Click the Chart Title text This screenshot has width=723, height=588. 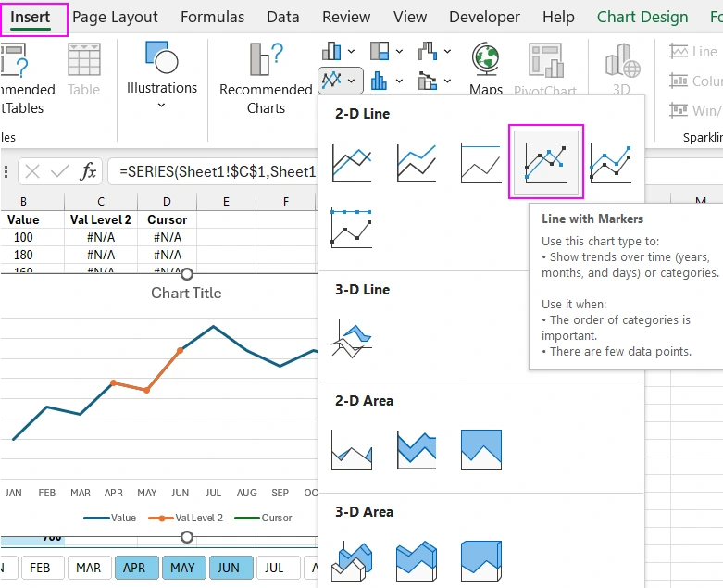pos(186,293)
